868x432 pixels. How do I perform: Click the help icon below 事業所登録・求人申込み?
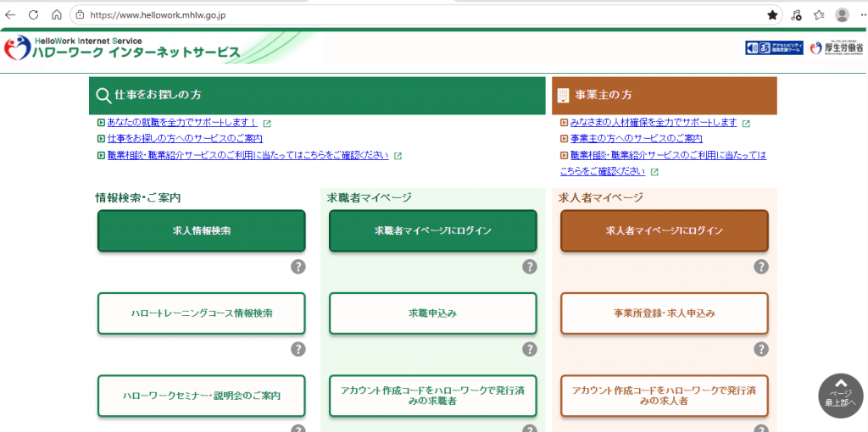point(761,349)
